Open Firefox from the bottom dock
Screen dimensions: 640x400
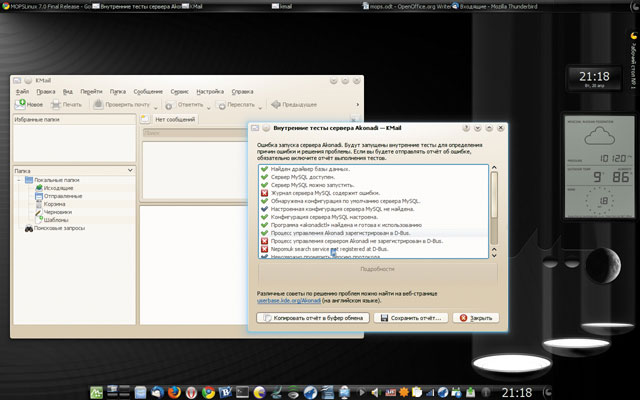[x=174, y=392]
